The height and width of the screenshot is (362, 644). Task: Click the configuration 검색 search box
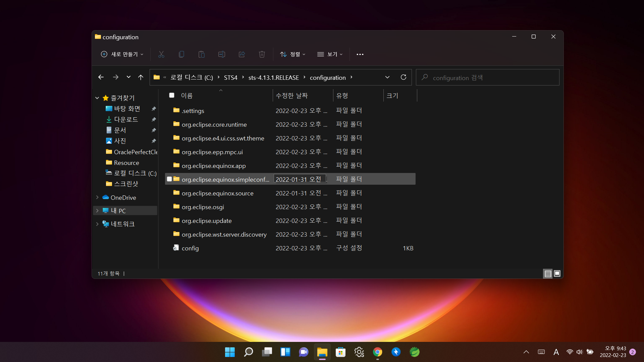coord(487,78)
